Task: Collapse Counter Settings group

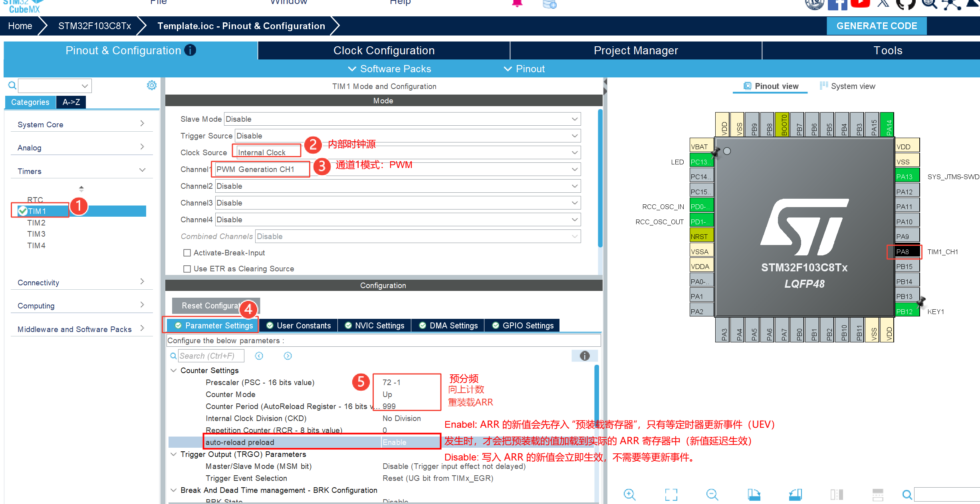Action: click(173, 370)
